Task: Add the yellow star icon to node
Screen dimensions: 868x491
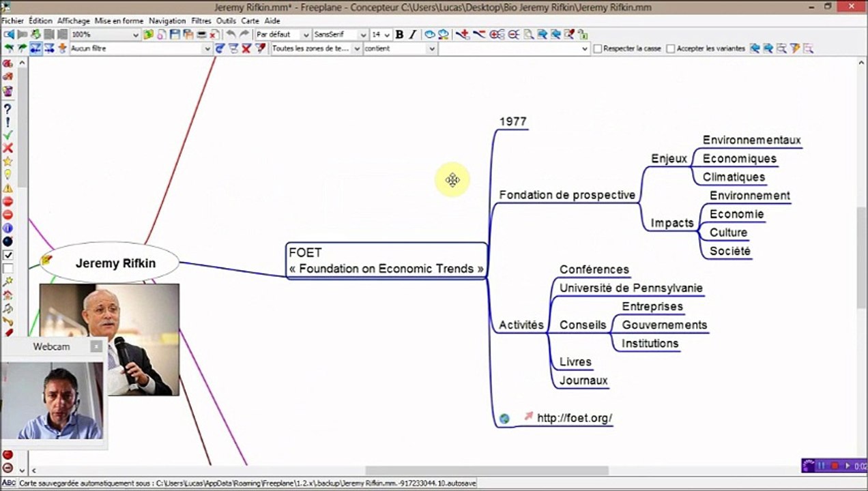Action: [8, 162]
